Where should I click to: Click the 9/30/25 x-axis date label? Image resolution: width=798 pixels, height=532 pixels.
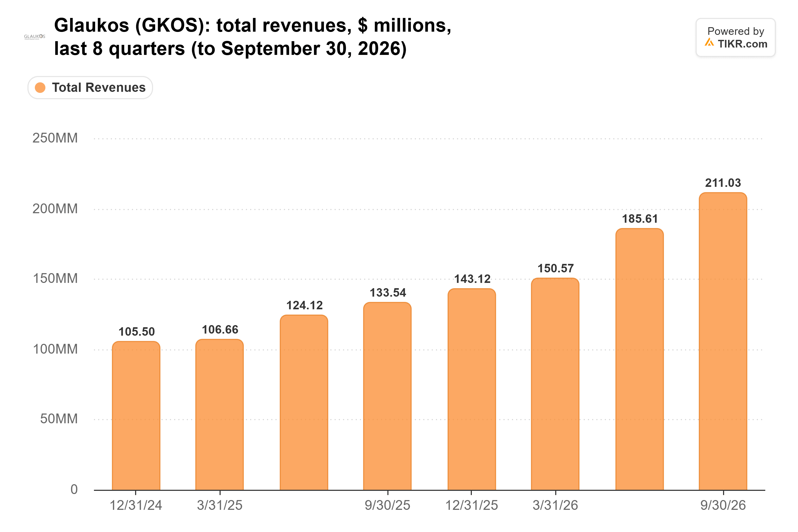[x=387, y=505]
